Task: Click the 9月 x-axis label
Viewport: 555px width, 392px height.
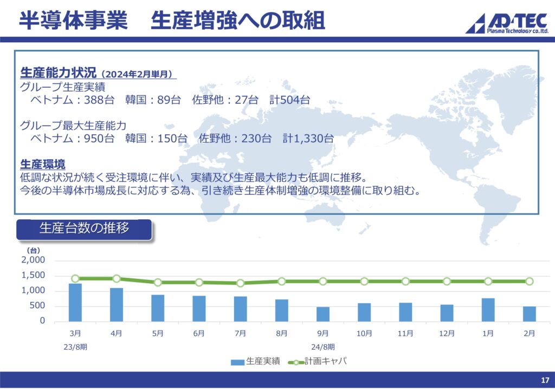Action: [323, 334]
